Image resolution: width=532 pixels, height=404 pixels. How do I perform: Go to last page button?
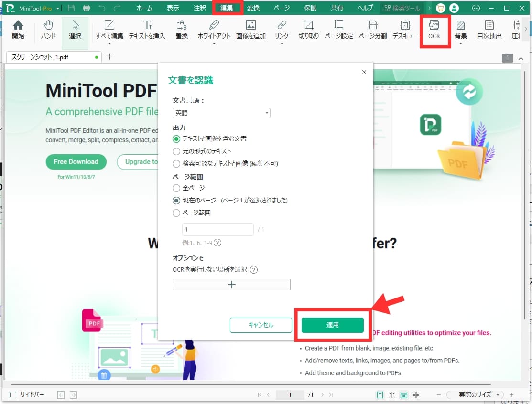pos(331,394)
